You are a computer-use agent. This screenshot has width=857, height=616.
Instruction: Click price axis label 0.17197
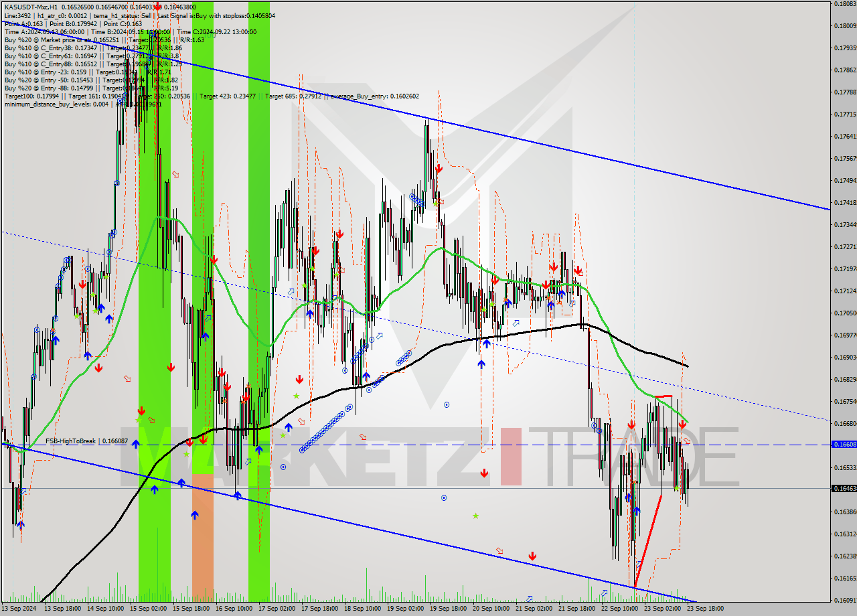[x=845, y=269]
